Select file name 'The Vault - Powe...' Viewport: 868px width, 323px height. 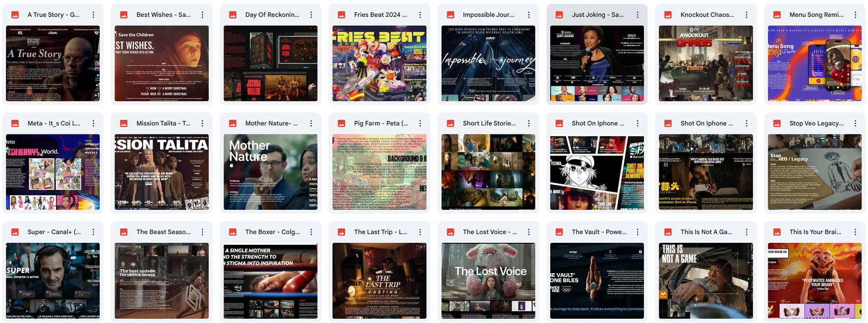pyautogui.click(x=599, y=231)
